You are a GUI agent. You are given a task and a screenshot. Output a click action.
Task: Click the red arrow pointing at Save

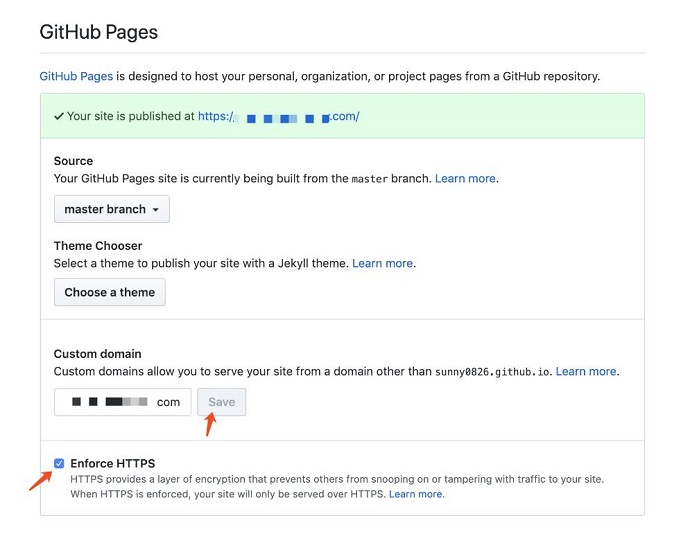[x=210, y=426]
